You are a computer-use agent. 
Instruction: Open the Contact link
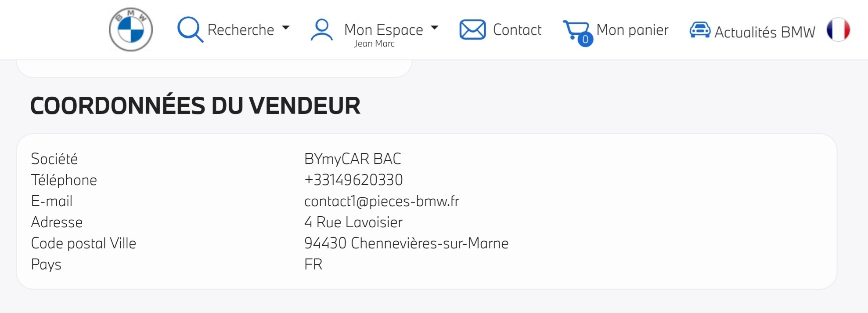(x=517, y=30)
